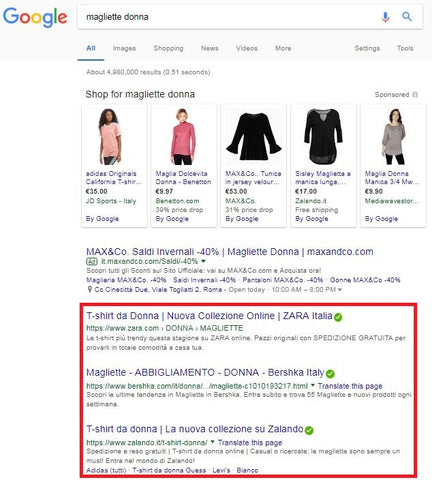Open the Sisley Maglietta a manica lunga link
The width and height of the screenshot is (432, 480).
point(323,178)
